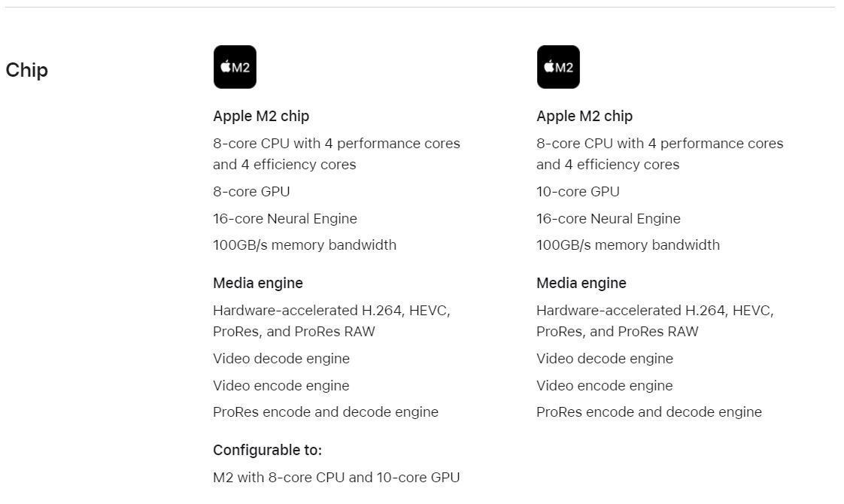Select 16-core Neural Engine in the 10-core GPU model
The image size is (844, 504).
(609, 218)
